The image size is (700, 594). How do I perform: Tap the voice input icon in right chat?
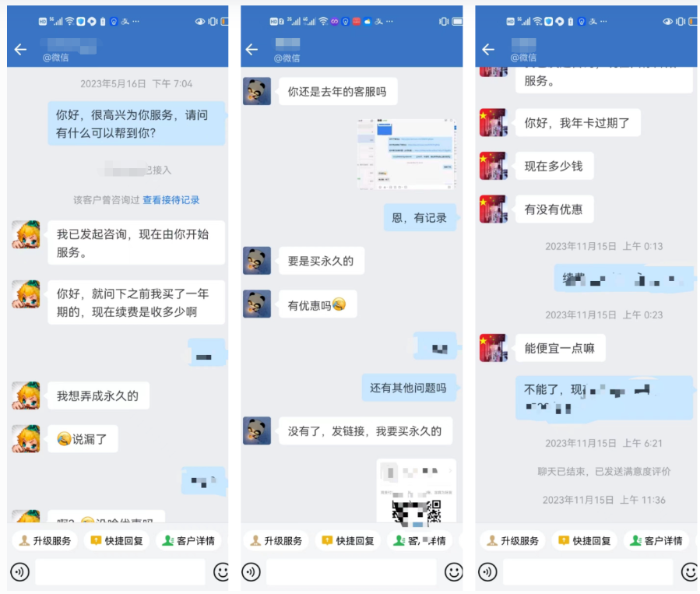click(x=487, y=571)
